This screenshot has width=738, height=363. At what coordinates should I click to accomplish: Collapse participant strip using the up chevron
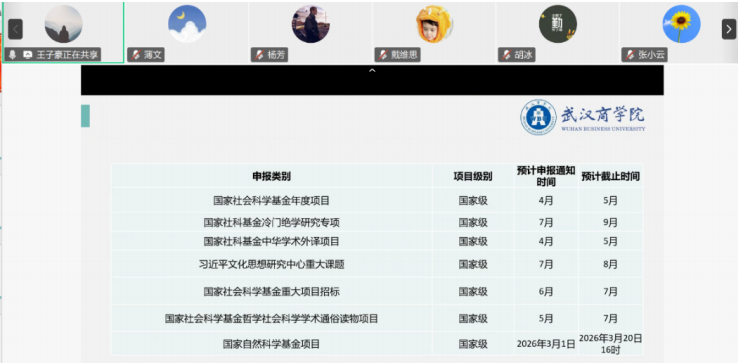[x=372, y=71]
